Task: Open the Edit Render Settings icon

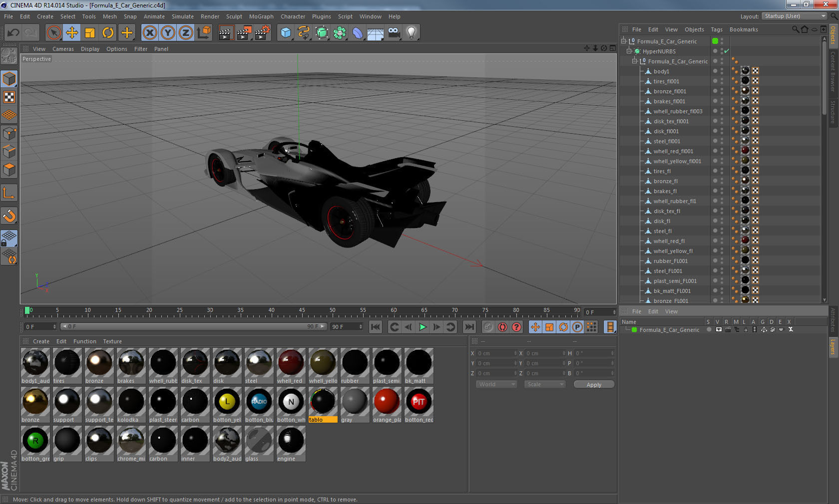Action: [x=263, y=33]
